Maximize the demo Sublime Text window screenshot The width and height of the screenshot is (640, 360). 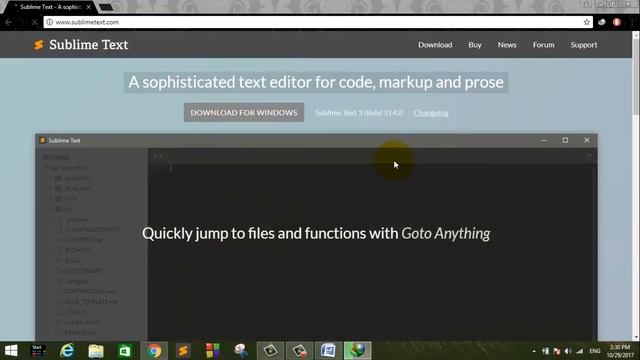coord(565,140)
